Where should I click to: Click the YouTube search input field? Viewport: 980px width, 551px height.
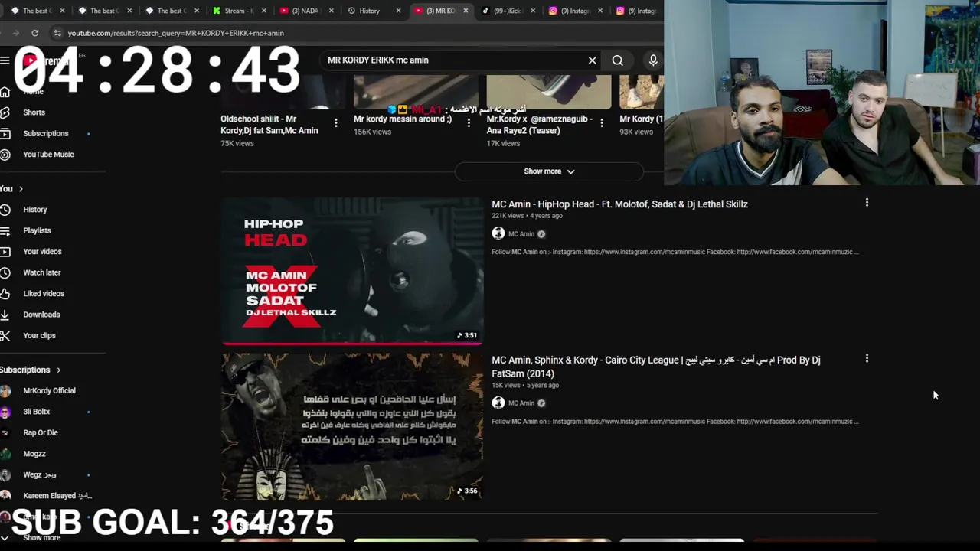tap(452, 60)
